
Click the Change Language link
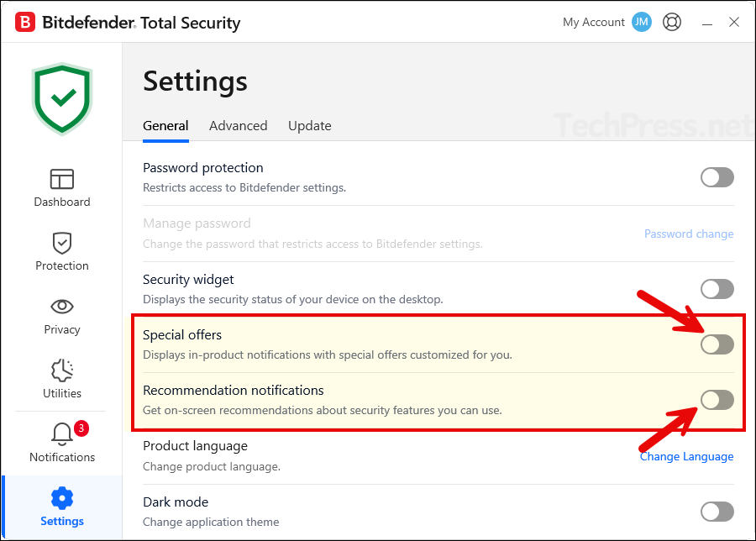tap(686, 457)
